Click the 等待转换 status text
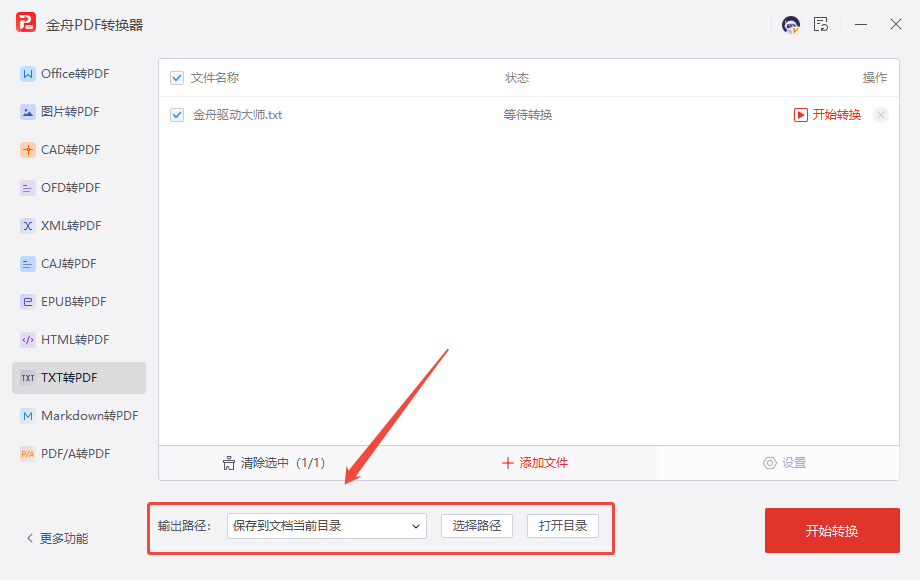Viewport: 920px width, 580px height. click(527, 115)
